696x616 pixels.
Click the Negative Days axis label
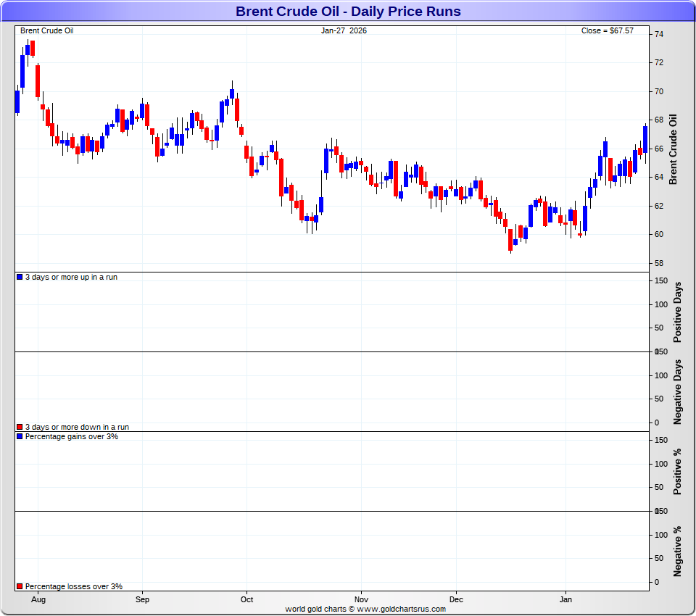point(679,391)
